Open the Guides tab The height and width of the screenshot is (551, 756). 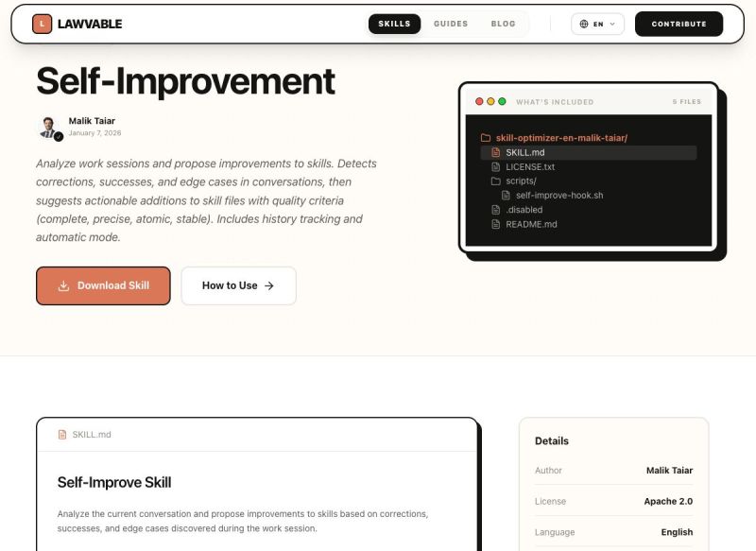pos(451,24)
